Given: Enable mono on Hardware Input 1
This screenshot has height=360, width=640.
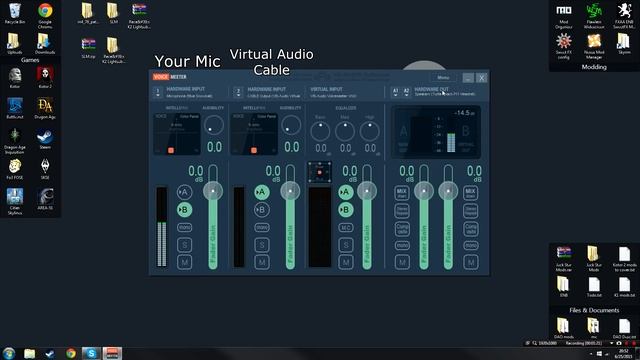Looking at the screenshot, I should click(184, 228).
